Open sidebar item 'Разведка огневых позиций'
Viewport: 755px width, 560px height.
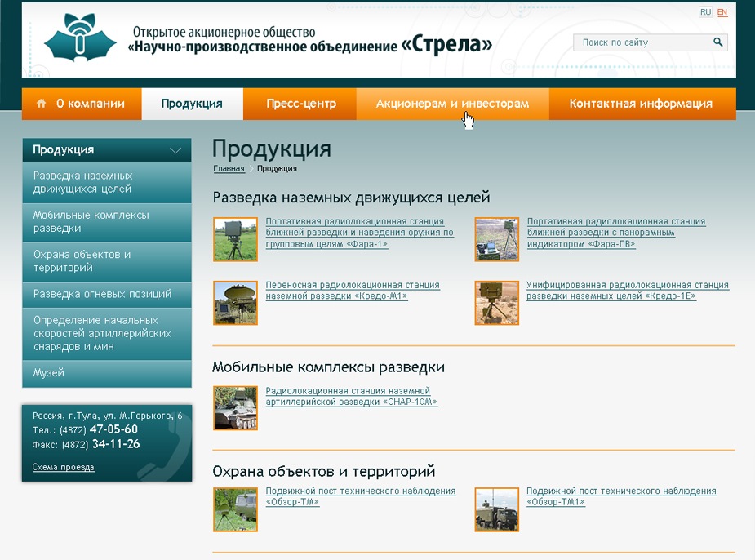107,294
